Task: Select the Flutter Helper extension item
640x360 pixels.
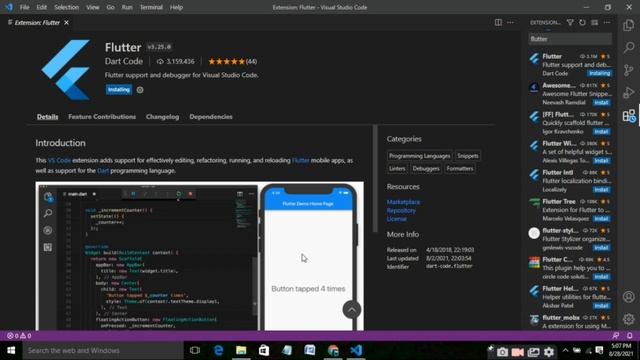Action: [x=570, y=297]
